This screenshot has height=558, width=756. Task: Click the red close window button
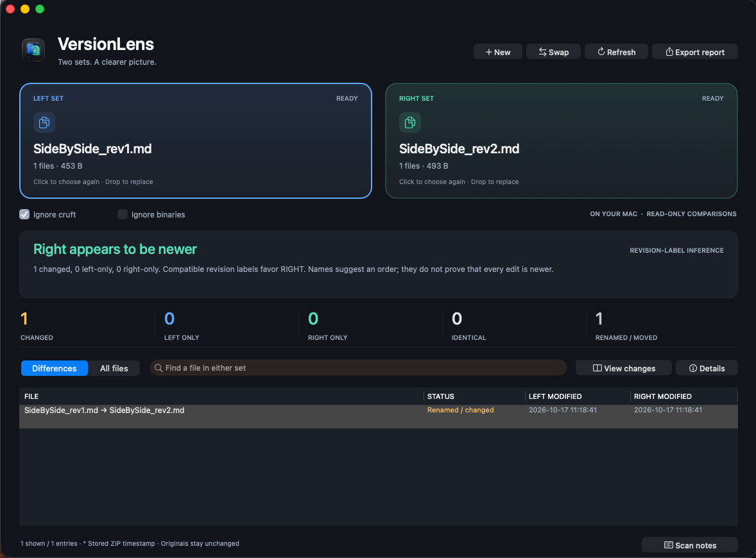tap(10, 9)
